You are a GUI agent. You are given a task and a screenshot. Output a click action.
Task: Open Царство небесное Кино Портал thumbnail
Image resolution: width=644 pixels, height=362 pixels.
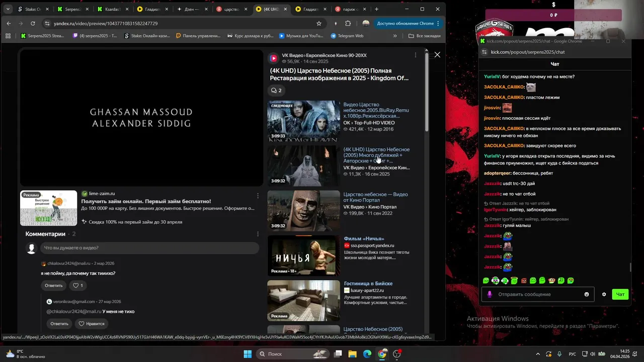pos(304,211)
